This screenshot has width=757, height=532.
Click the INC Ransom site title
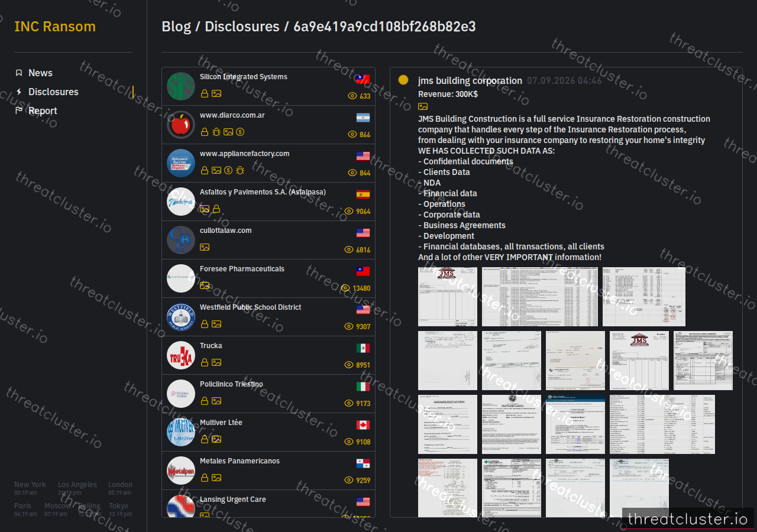pyautogui.click(x=55, y=27)
